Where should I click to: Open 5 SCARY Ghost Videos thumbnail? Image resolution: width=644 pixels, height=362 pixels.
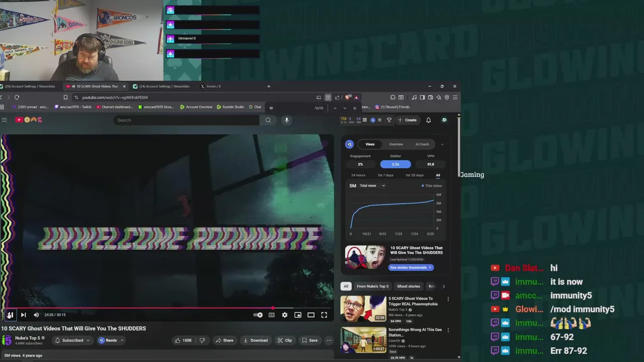[363, 309]
